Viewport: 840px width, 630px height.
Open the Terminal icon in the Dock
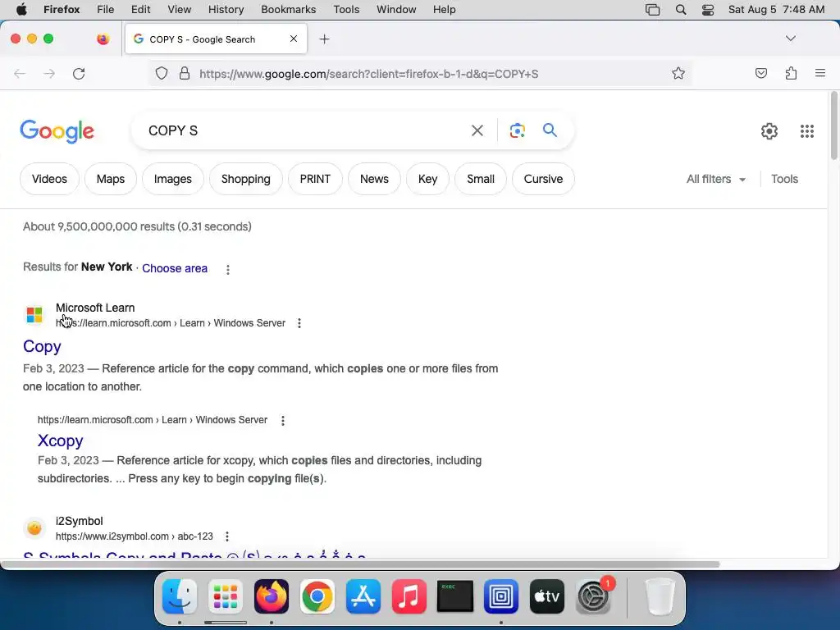click(x=454, y=596)
